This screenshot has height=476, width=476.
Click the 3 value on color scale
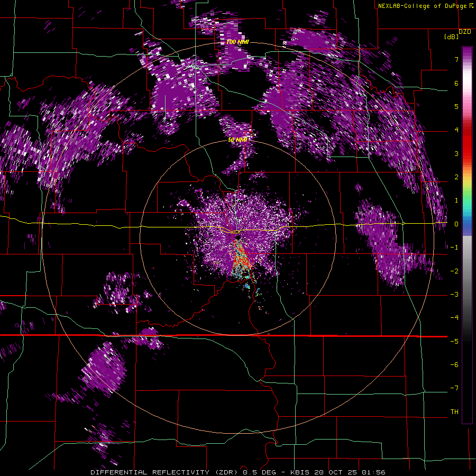click(x=456, y=153)
